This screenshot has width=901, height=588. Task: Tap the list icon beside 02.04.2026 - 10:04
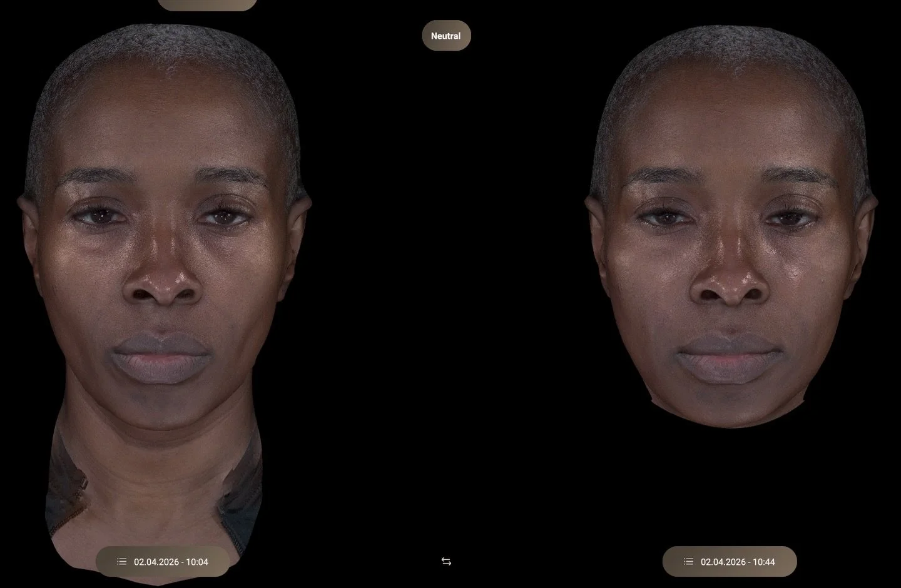(x=121, y=561)
